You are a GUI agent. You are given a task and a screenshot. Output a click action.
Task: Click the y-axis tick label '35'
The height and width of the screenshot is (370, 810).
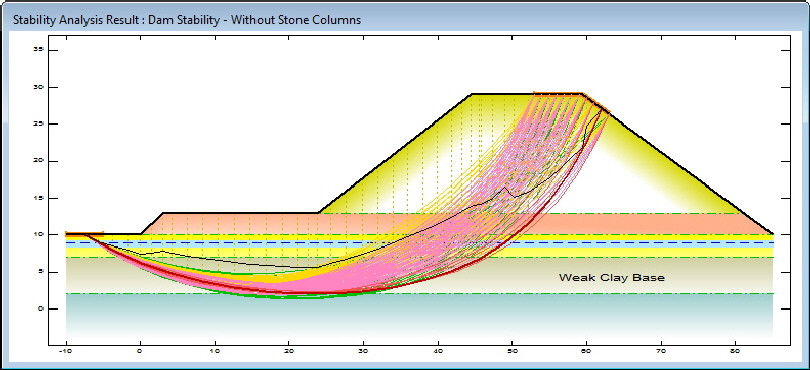(x=38, y=50)
